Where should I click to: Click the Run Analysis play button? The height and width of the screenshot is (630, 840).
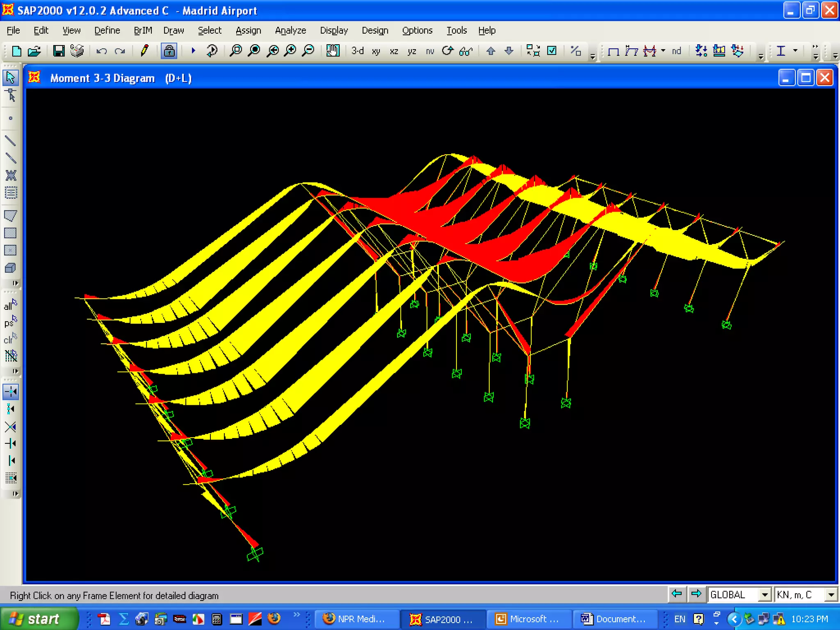[x=193, y=51]
